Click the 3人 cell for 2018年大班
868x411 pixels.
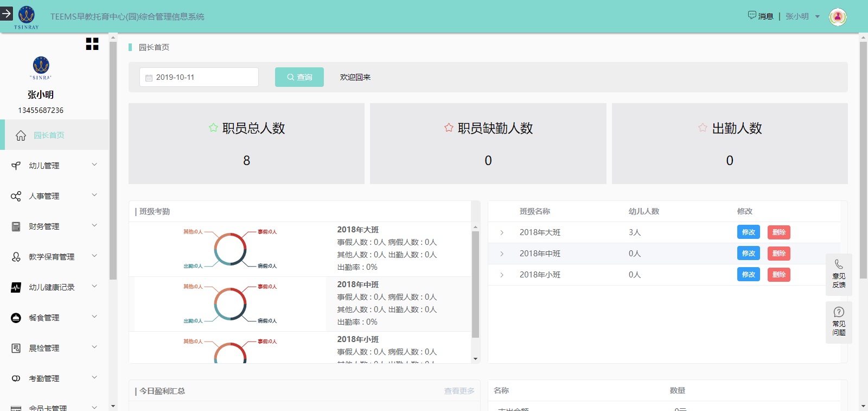tap(635, 232)
